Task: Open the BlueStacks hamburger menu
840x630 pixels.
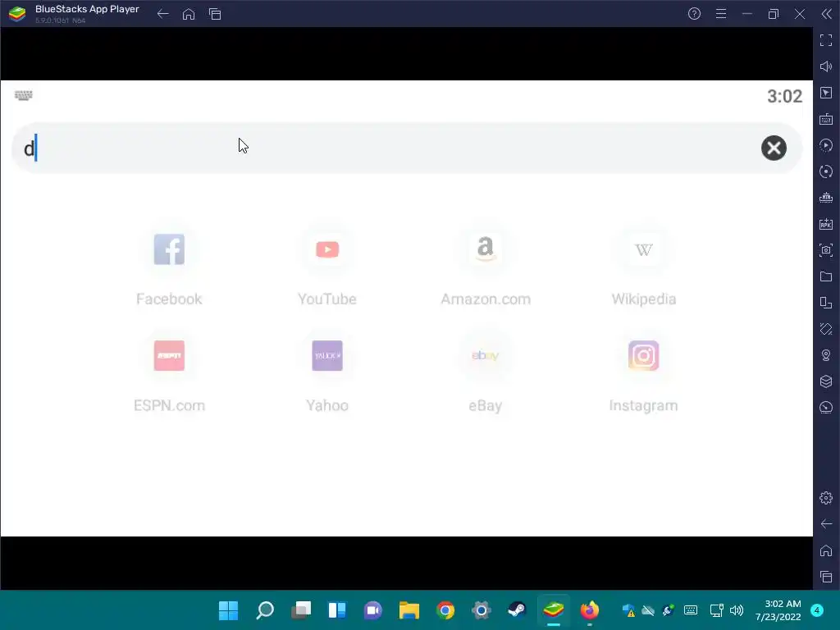Action: point(721,14)
